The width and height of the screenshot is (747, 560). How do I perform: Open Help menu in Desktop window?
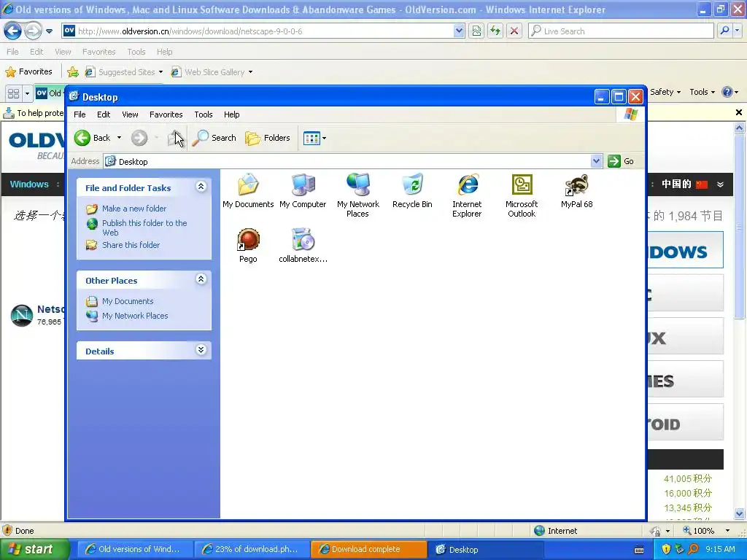[x=231, y=114]
